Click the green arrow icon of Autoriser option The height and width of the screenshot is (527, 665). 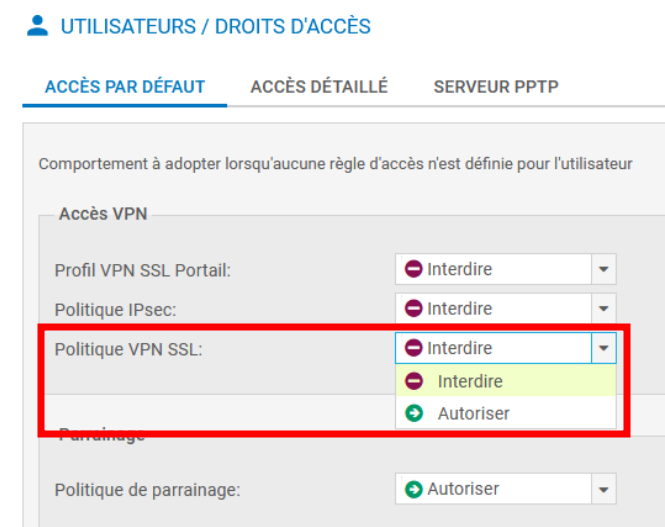click(x=414, y=413)
